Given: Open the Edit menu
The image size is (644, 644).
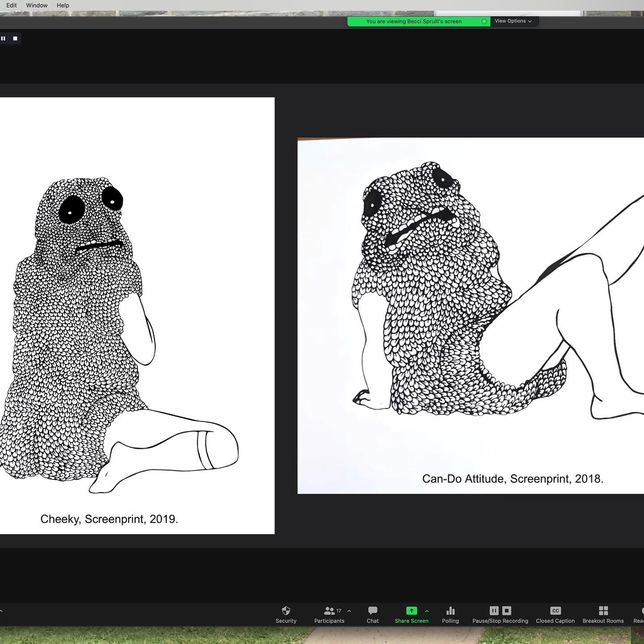Looking at the screenshot, I should 12,5.
